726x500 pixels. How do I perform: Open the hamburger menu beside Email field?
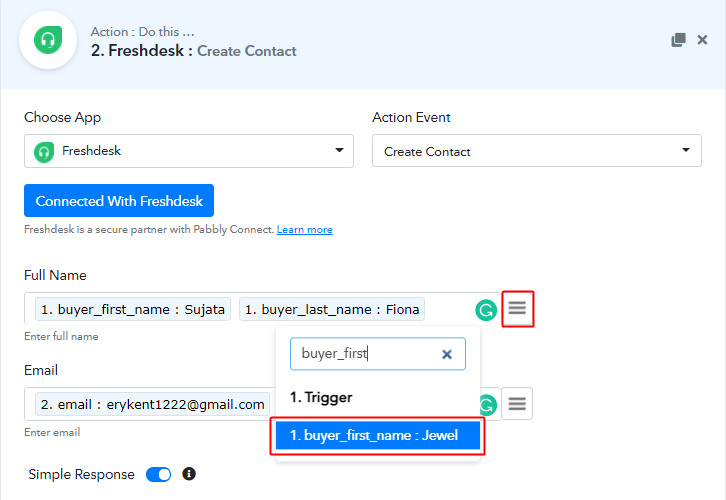[517, 404]
